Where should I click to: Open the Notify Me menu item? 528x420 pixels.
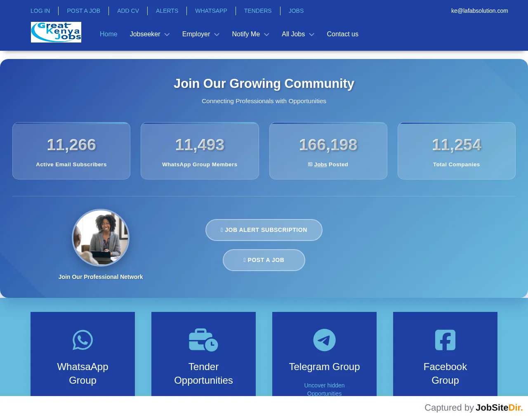[246, 34]
